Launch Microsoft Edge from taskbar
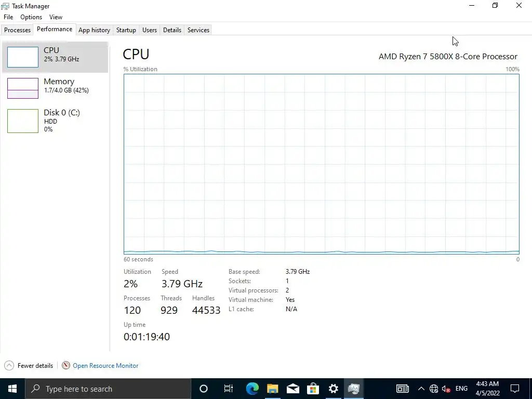This screenshot has width=532, height=399. coord(252,389)
